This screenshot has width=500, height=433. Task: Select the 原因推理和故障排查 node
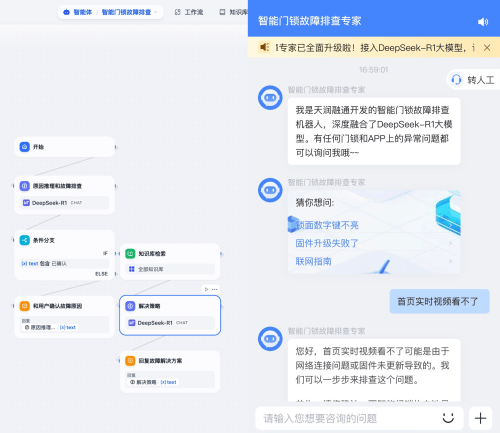tap(64, 195)
